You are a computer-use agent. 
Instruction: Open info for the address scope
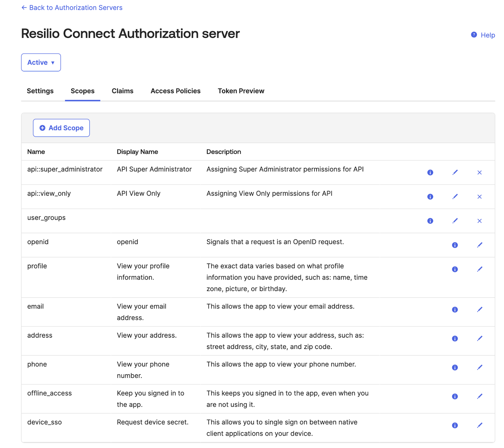click(x=455, y=339)
